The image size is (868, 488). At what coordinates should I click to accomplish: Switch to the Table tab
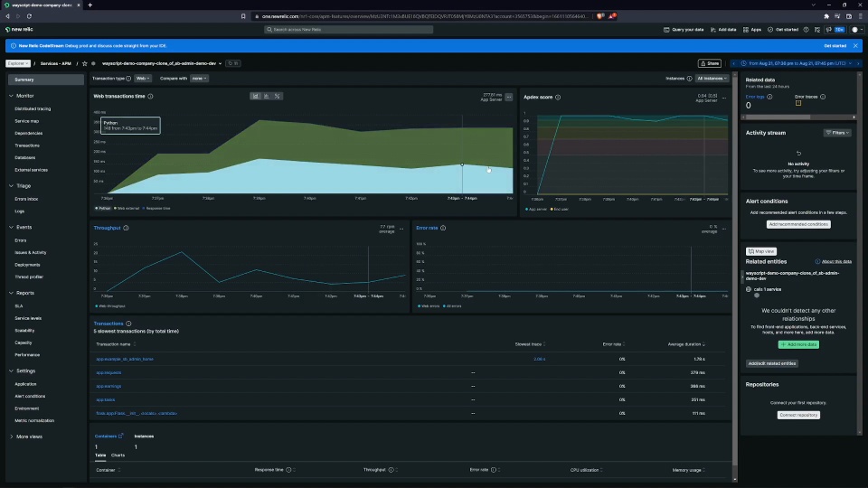100,455
